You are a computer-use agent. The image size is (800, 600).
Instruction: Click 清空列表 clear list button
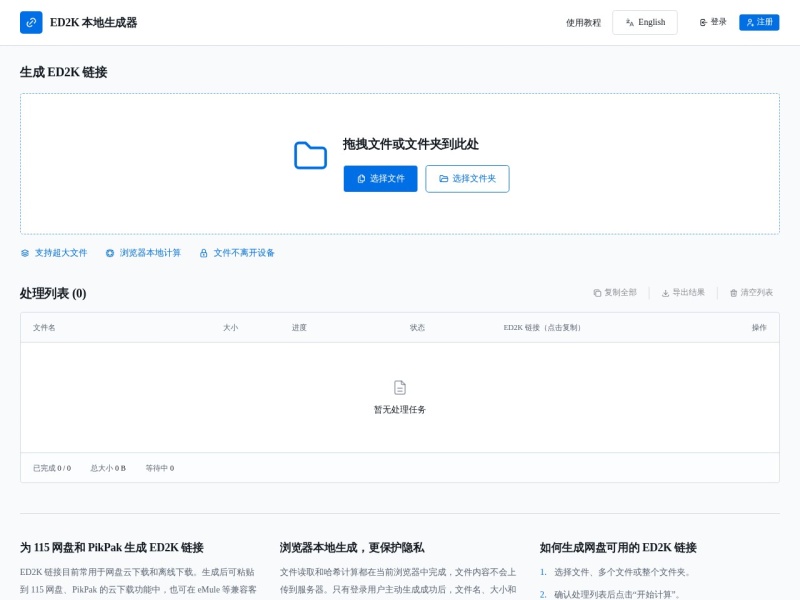[751, 292]
